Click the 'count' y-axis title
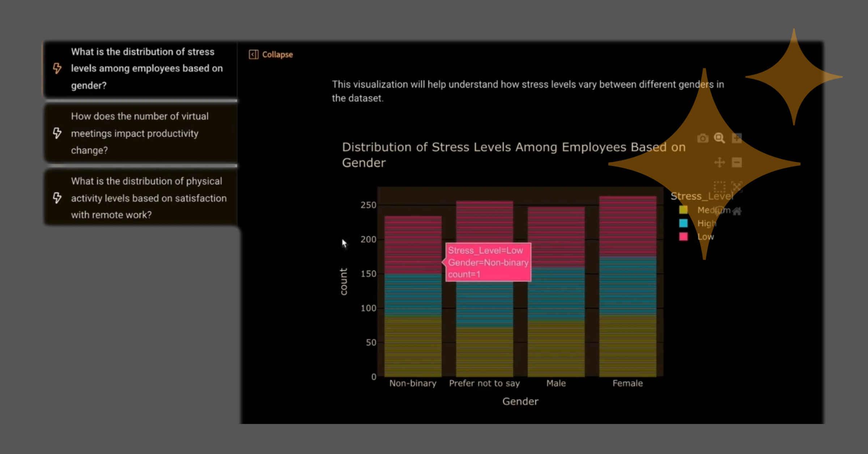Image resolution: width=868 pixels, height=454 pixels. [x=344, y=281]
